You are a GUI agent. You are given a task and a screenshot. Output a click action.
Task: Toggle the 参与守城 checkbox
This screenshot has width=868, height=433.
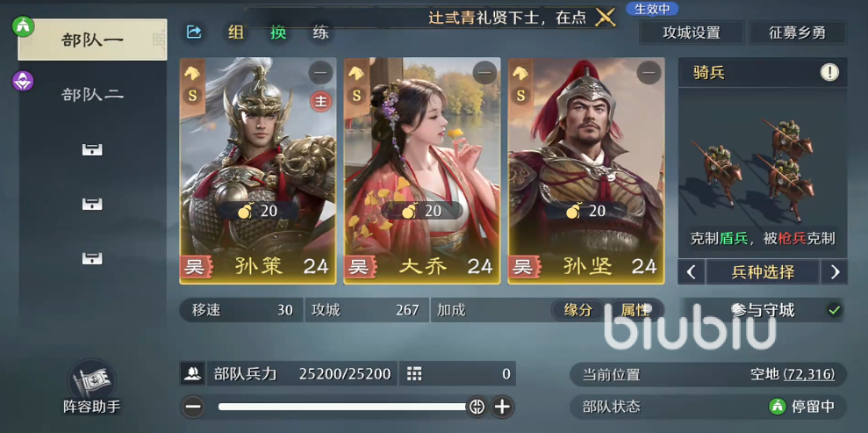834,311
